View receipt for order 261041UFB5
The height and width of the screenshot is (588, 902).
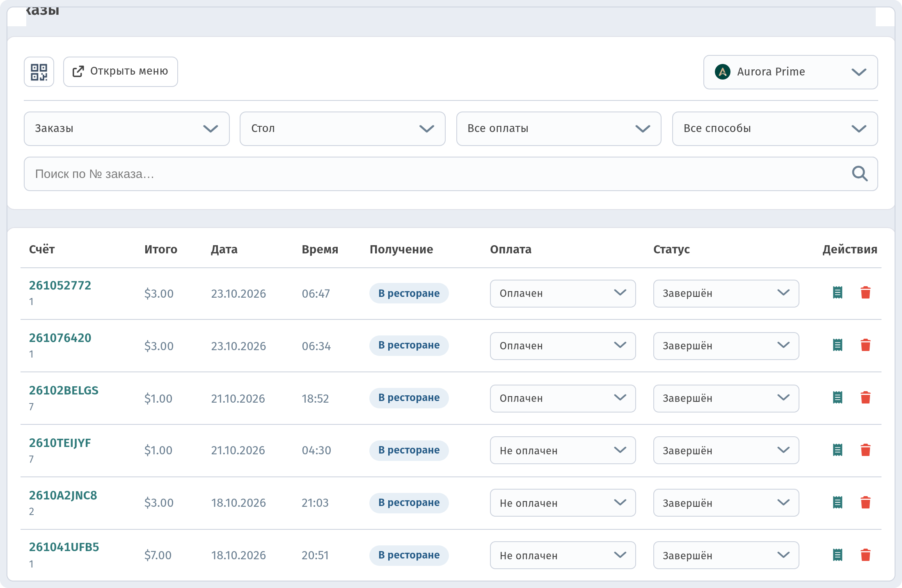tap(838, 555)
